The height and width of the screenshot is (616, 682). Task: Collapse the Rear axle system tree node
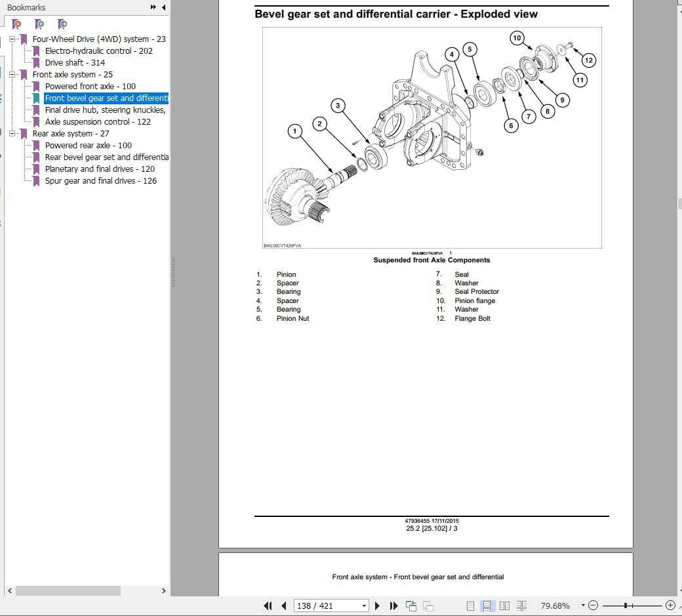[12, 134]
